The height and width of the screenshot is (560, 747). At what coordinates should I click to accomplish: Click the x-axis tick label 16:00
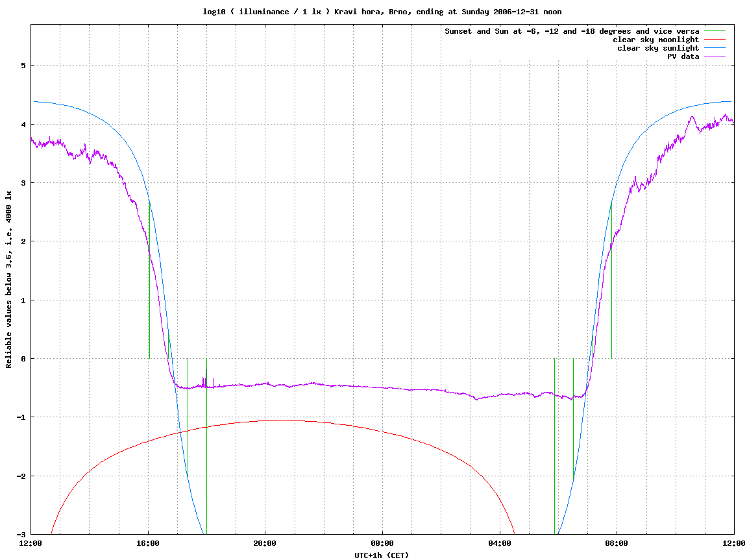coord(148,543)
